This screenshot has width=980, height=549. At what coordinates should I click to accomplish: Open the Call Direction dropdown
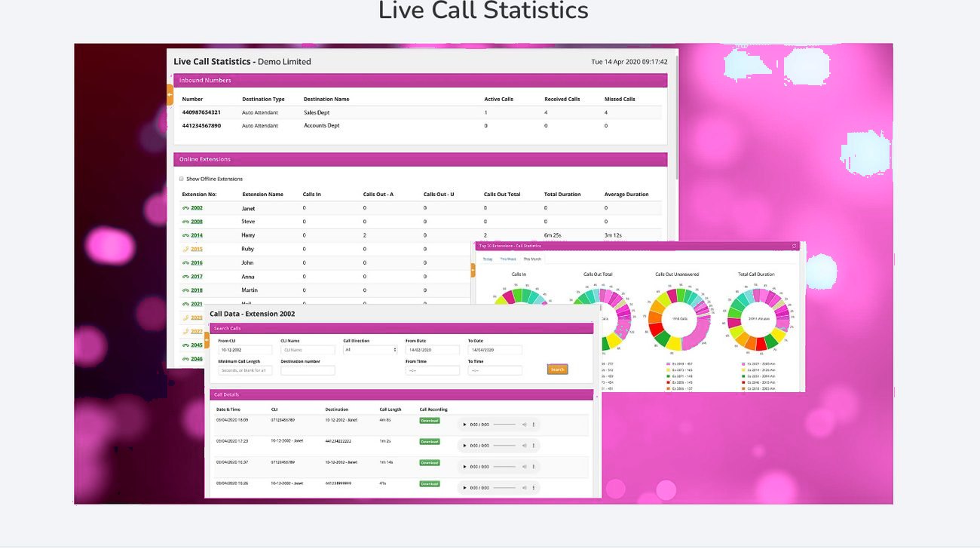370,350
